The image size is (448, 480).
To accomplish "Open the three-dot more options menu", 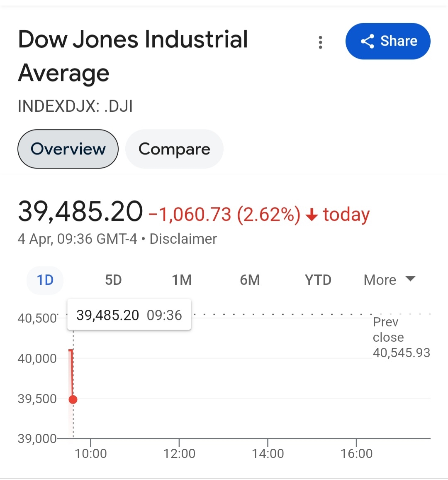I will (320, 42).
